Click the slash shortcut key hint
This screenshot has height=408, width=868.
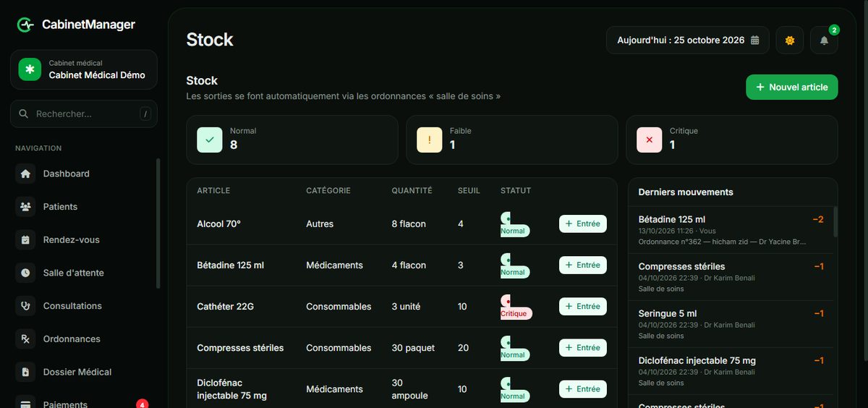(x=145, y=114)
